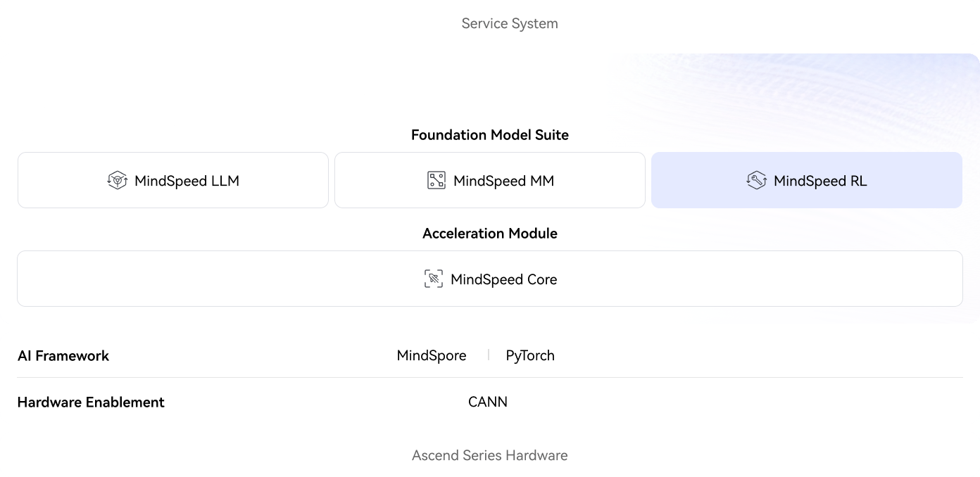Open the PyTorch framework link
This screenshot has height=477, width=980.
click(x=530, y=355)
